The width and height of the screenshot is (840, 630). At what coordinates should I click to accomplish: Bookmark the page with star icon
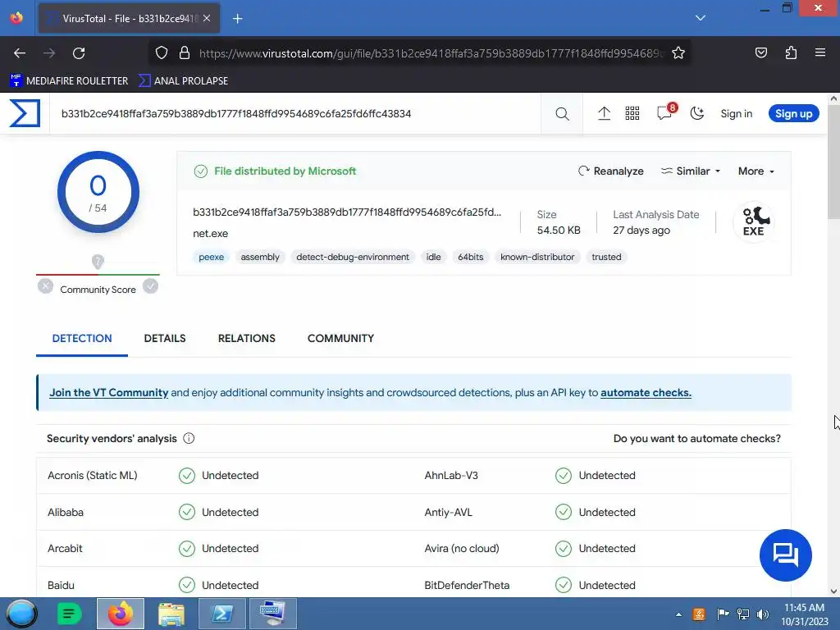678,53
